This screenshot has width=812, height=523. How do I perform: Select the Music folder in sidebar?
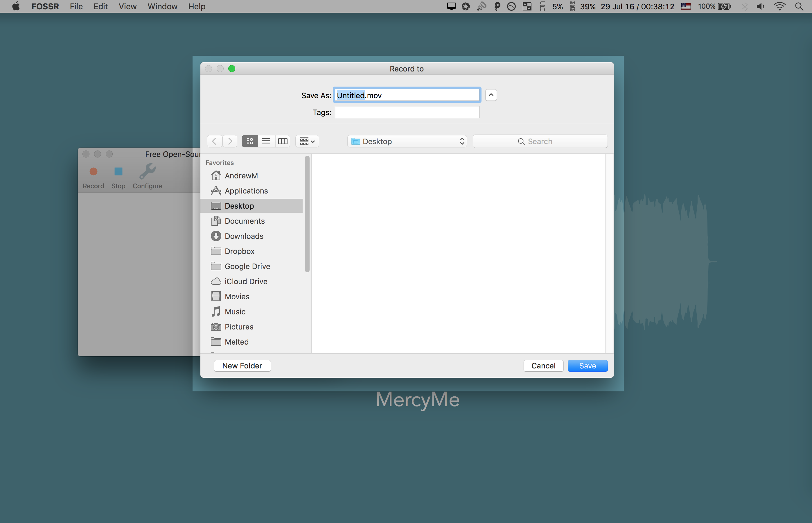[235, 312]
